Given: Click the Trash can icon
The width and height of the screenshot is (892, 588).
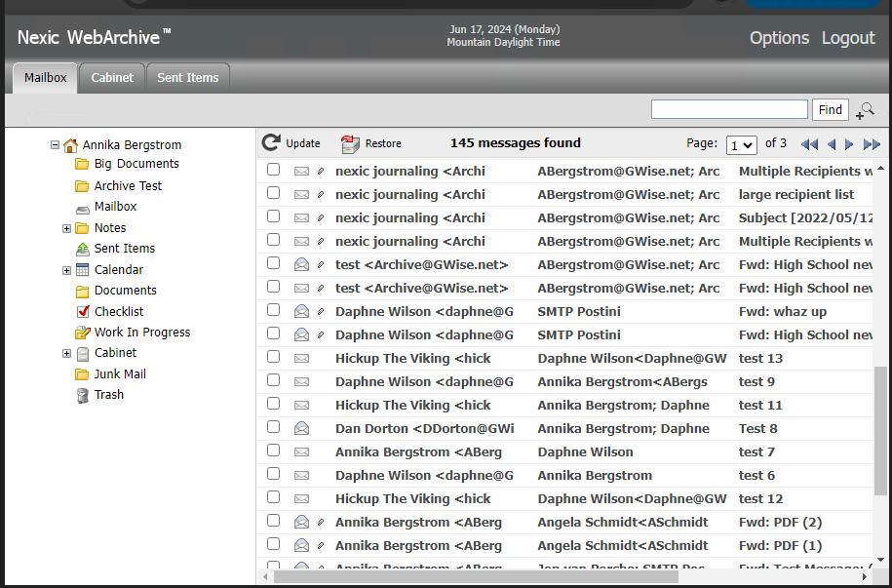Looking at the screenshot, I should [83, 396].
